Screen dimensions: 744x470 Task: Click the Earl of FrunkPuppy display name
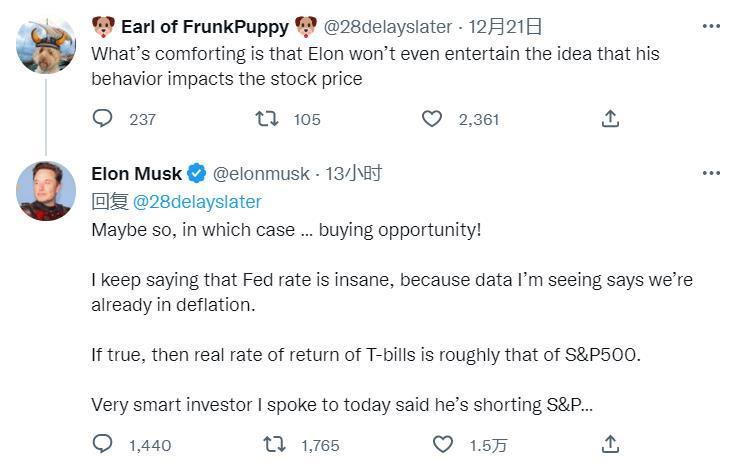(x=205, y=26)
